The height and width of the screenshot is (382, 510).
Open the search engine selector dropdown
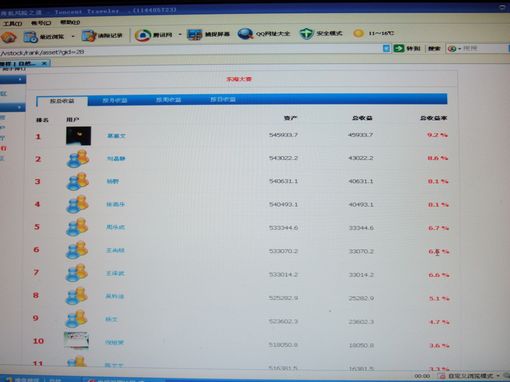tap(455, 49)
